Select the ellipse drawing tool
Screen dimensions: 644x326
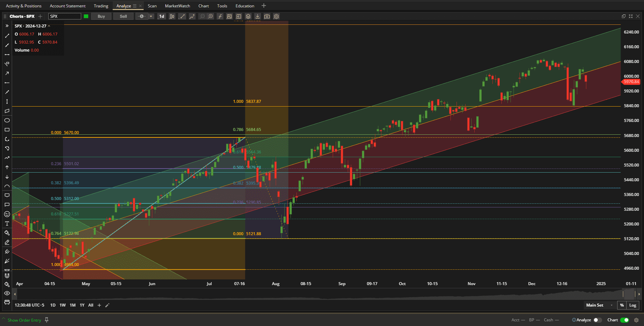click(x=7, y=120)
